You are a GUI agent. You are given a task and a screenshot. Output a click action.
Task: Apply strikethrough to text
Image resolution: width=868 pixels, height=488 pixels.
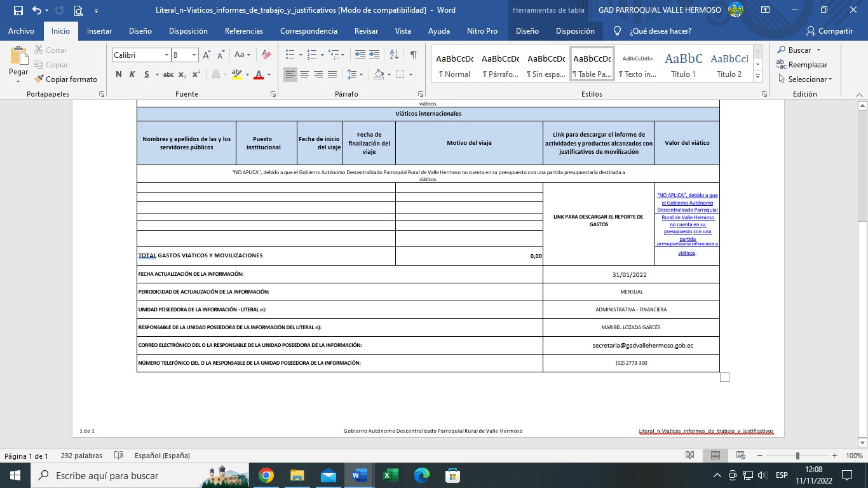[x=168, y=75]
